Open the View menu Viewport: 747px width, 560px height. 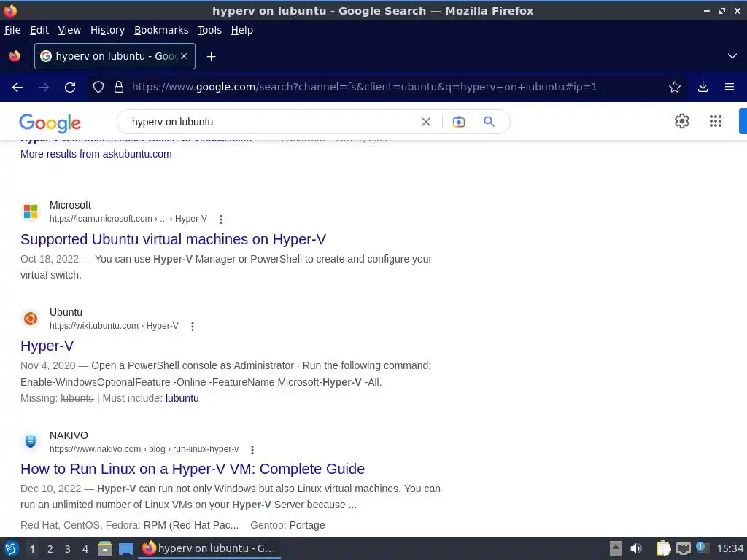tap(69, 30)
